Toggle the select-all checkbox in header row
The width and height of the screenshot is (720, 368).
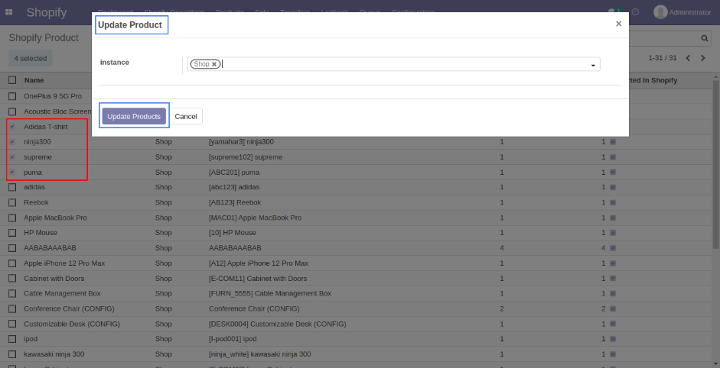pyautogui.click(x=12, y=80)
